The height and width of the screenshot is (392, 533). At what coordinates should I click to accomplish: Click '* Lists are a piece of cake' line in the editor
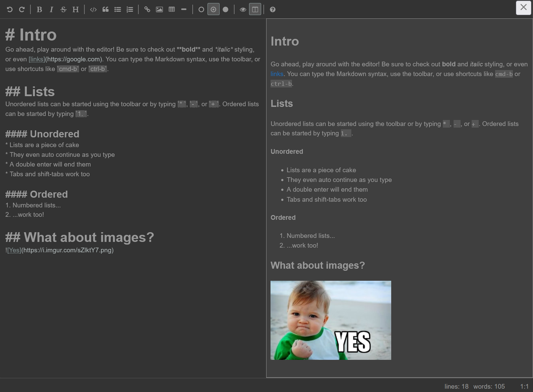click(x=42, y=145)
